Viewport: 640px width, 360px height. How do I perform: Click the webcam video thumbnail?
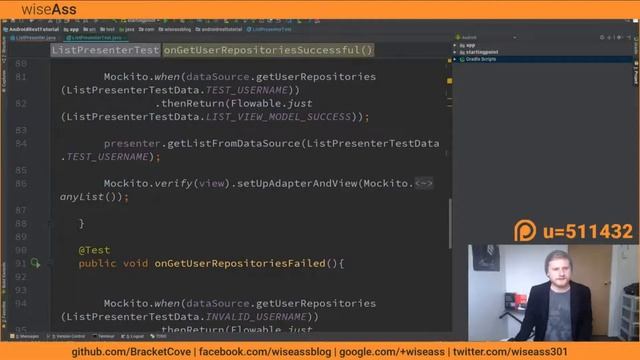tap(554, 293)
